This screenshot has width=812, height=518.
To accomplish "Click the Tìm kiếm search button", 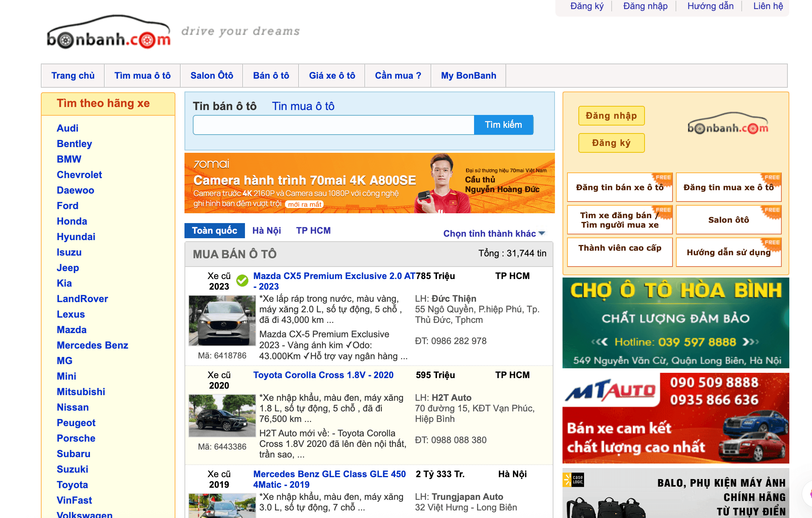I will pyautogui.click(x=504, y=125).
